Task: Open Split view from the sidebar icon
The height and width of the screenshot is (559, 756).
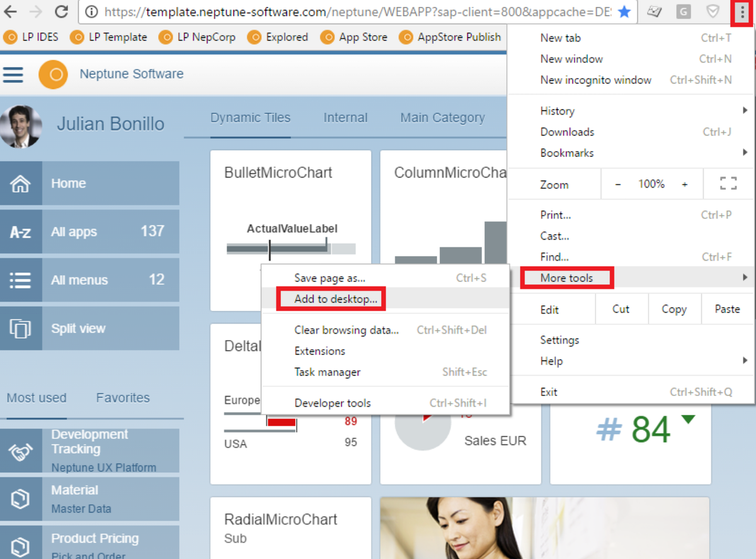Action: [x=20, y=328]
